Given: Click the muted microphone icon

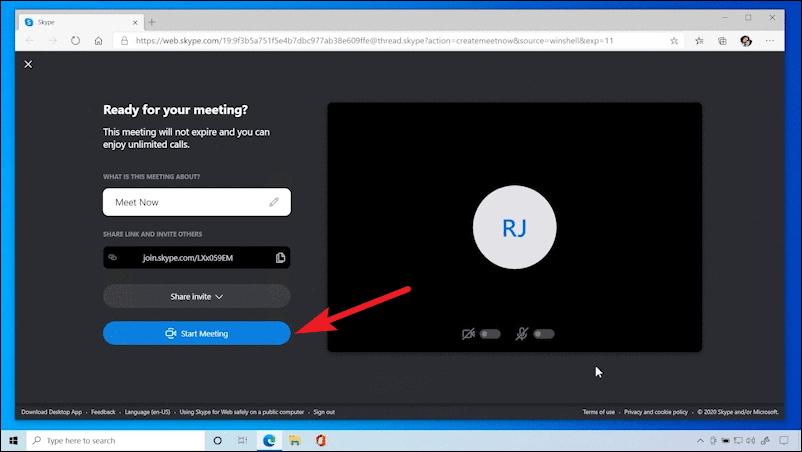Looking at the screenshot, I should (522, 334).
